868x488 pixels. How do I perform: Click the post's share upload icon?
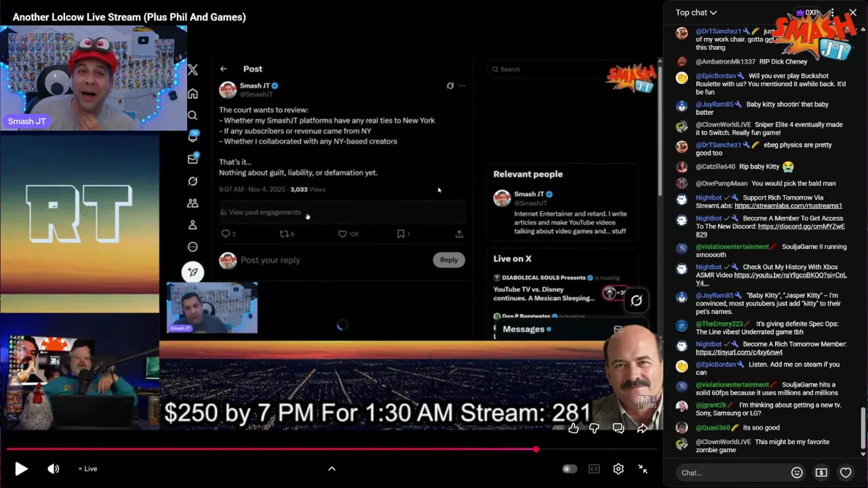(x=459, y=234)
